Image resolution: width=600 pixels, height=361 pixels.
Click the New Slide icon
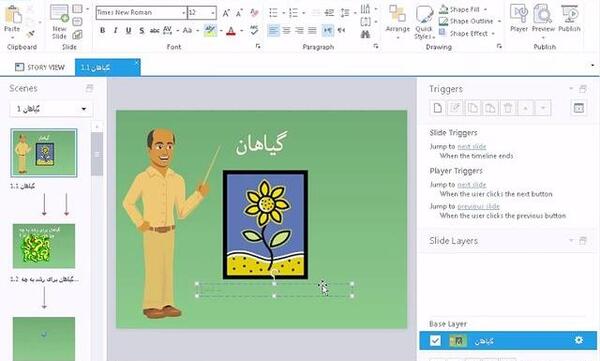point(59,14)
